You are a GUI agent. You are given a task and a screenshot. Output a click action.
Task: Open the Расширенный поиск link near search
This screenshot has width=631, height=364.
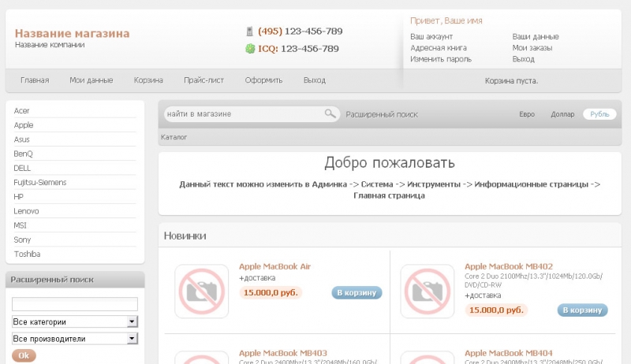tap(382, 114)
